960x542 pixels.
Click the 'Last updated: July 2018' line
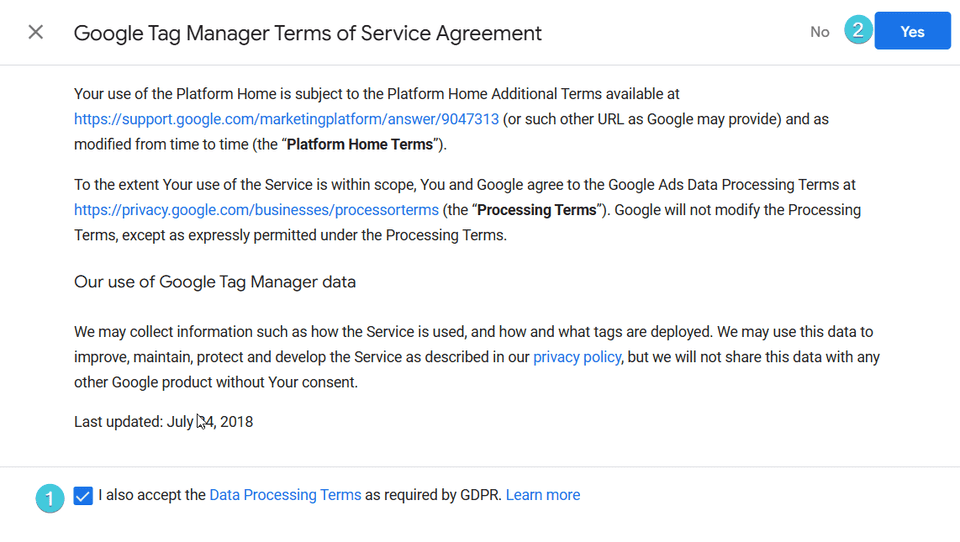[x=163, y=422]
